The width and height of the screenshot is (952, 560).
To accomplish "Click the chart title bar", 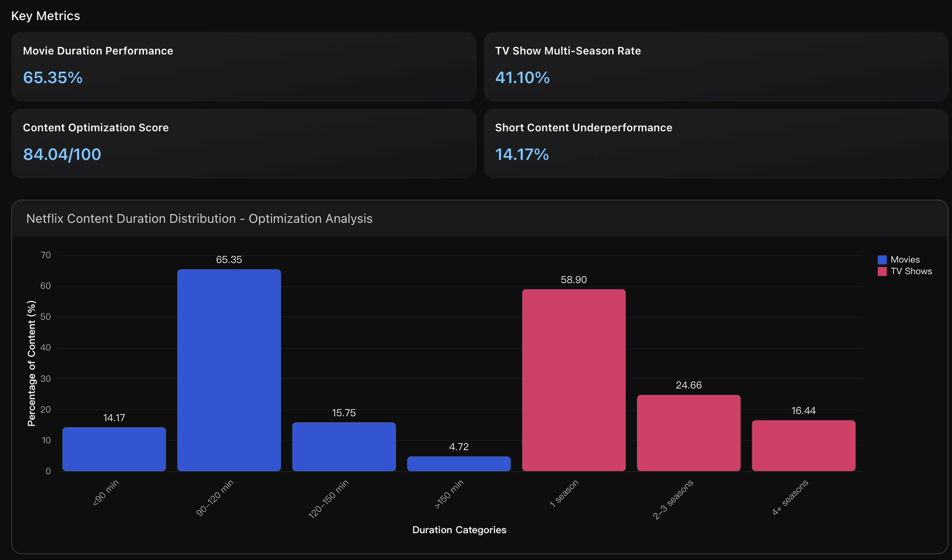I will pyautogui.click(x=200, y=219).
